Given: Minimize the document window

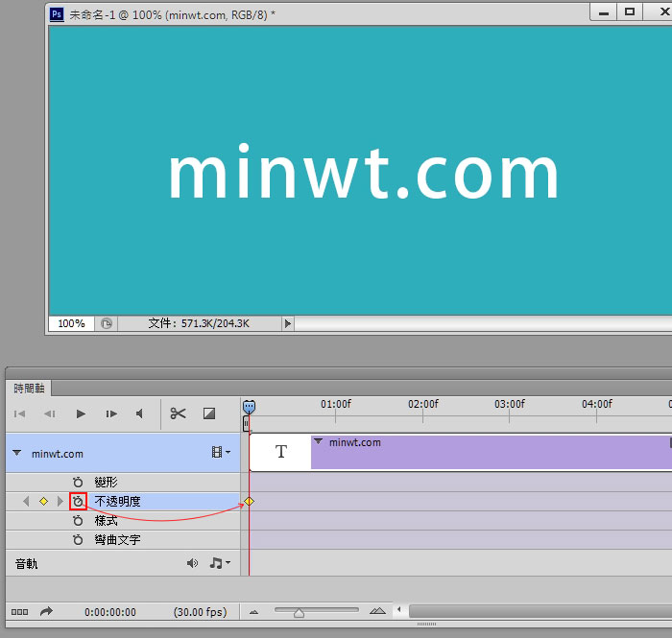Looking at the screenshot, I should [x=604, y=12].
